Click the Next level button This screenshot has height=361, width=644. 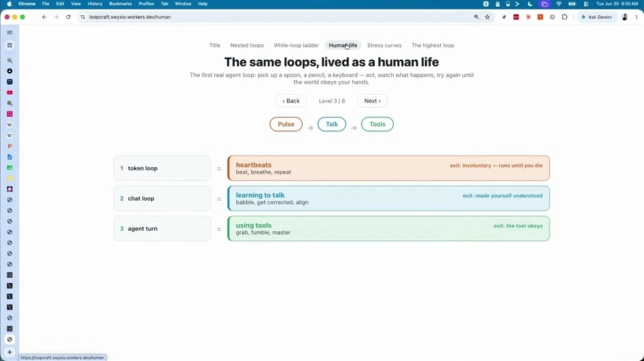coord(372,101)
